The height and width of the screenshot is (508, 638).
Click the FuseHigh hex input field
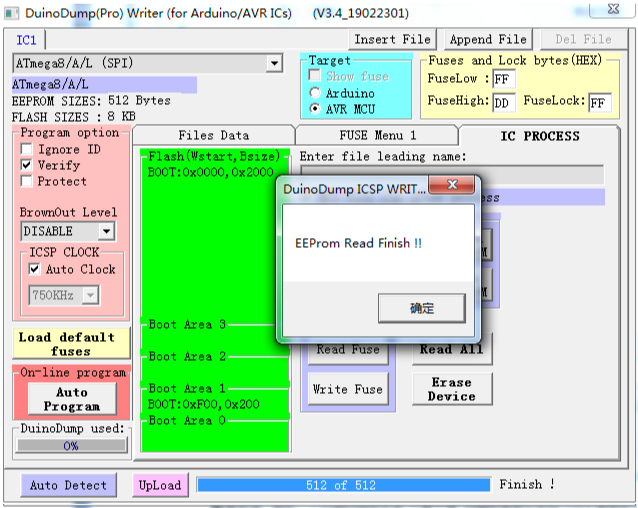(504, 102)
